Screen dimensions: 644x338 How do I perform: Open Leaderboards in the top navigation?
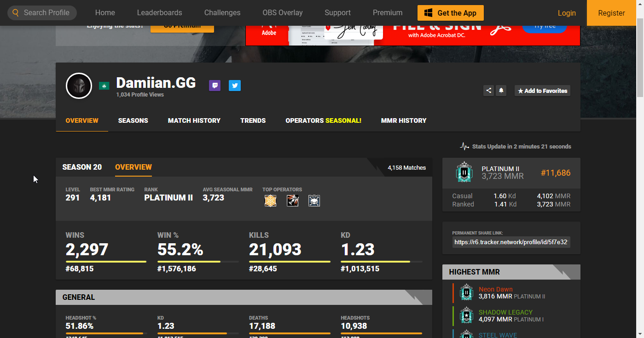pos(159,13)
